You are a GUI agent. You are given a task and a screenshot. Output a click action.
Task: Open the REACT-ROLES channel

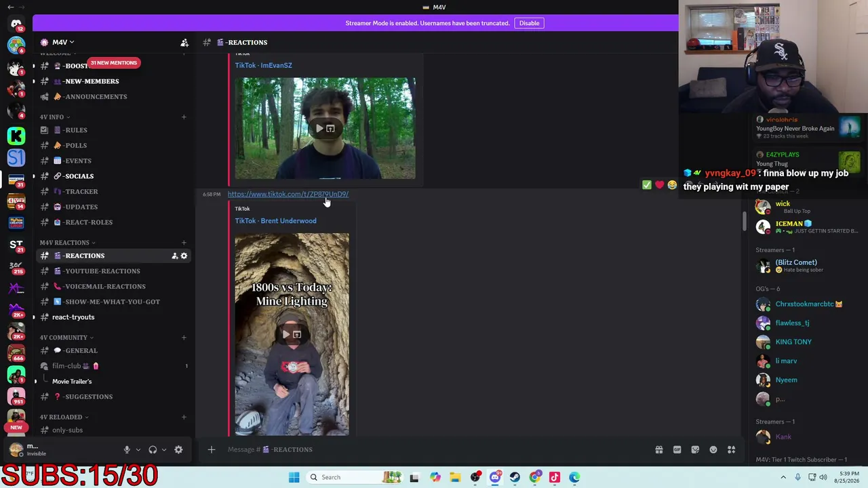tap(113, 222)
